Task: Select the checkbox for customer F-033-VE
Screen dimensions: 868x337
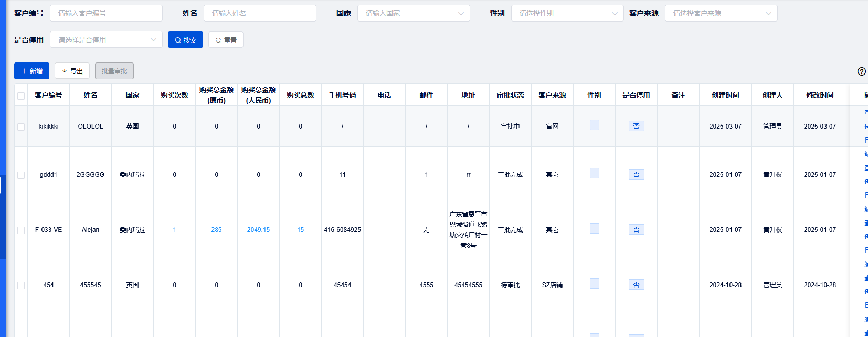Action: (21, 230)
